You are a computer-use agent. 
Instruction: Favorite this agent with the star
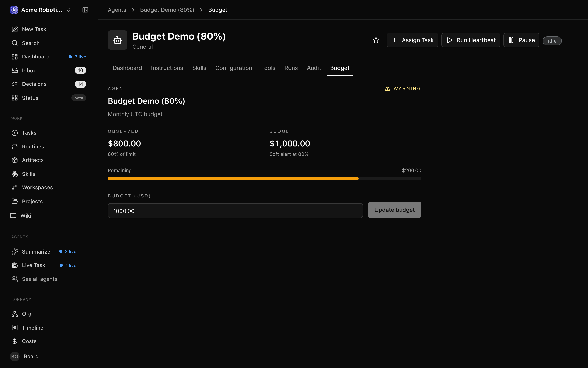[376, 40]
